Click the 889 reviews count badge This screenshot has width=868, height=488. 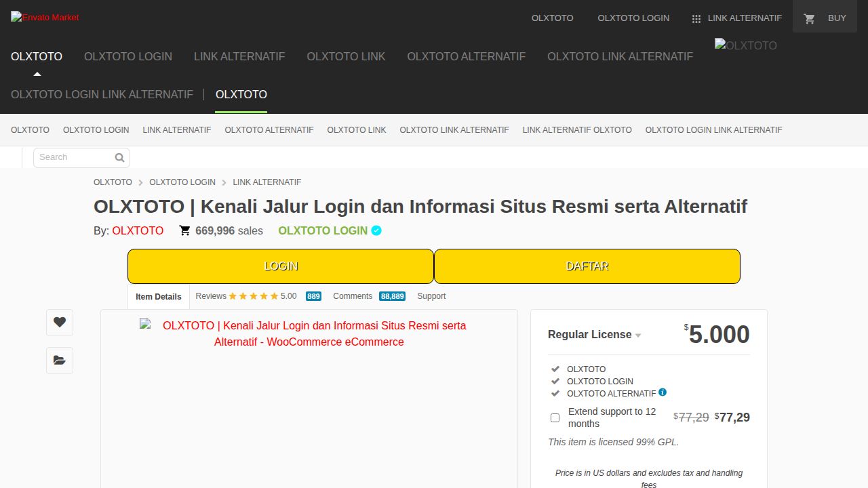313,296
